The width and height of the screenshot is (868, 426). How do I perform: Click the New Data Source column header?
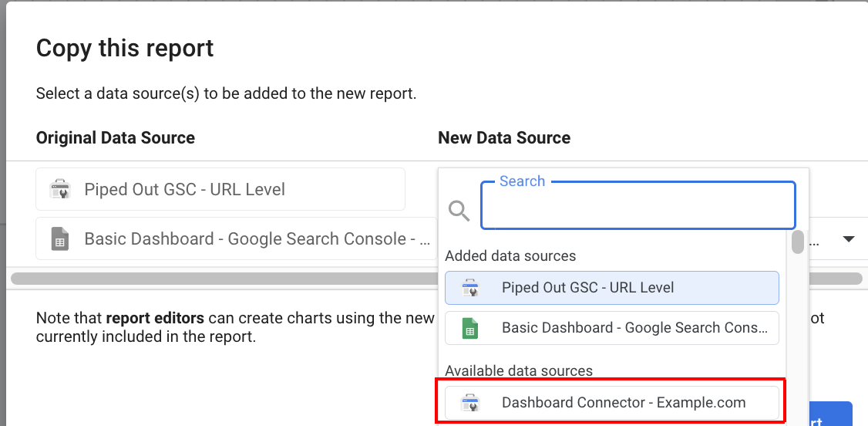(x=504, y=137)
